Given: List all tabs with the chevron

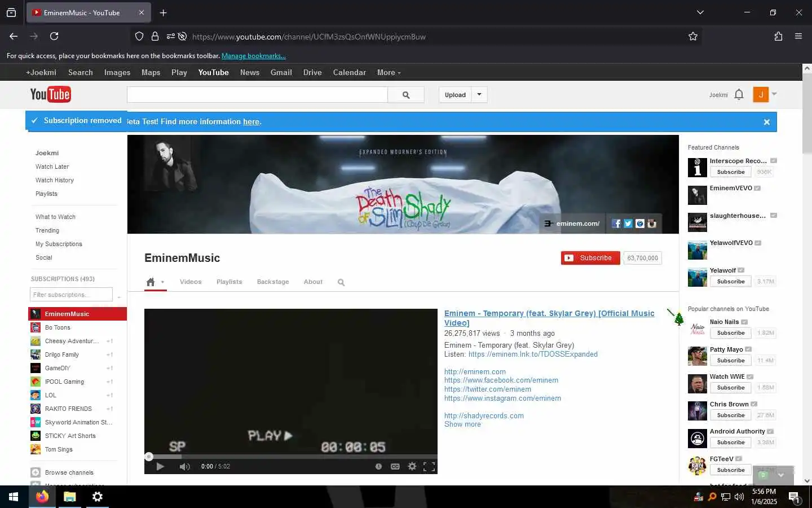Looking at the screenshot, I should pyautogui.click(x=700, y=12).
